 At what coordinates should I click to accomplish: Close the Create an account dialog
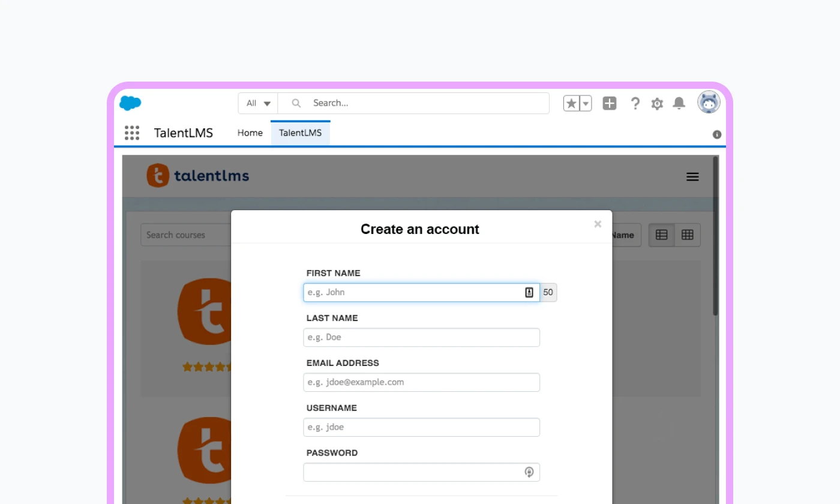[x=598, y=224]
